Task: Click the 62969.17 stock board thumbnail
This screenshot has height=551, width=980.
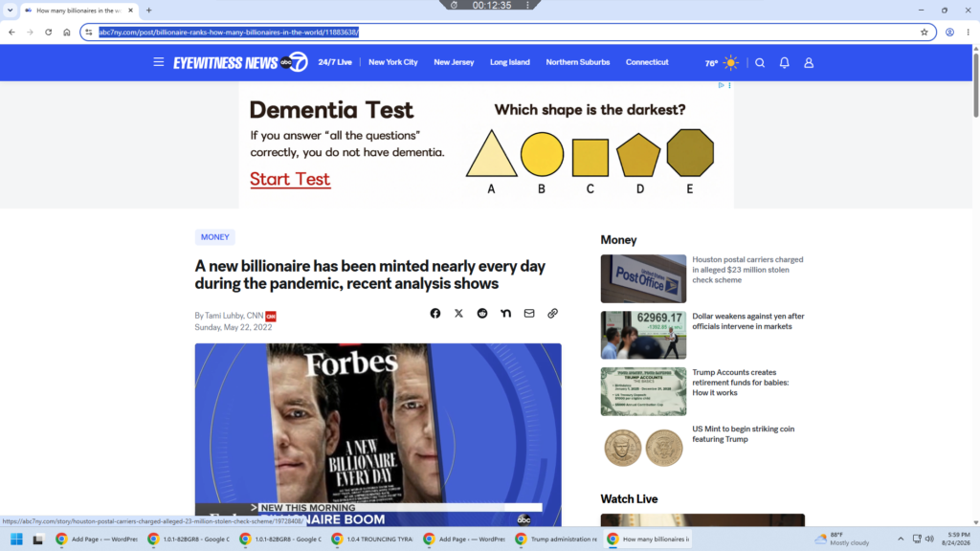Action: [643, 335]
